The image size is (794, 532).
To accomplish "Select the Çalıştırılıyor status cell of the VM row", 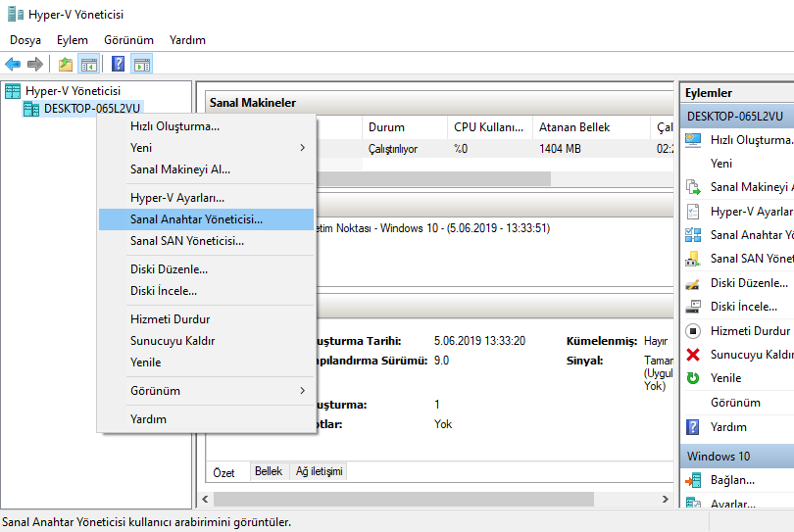I will pos(393,149).
